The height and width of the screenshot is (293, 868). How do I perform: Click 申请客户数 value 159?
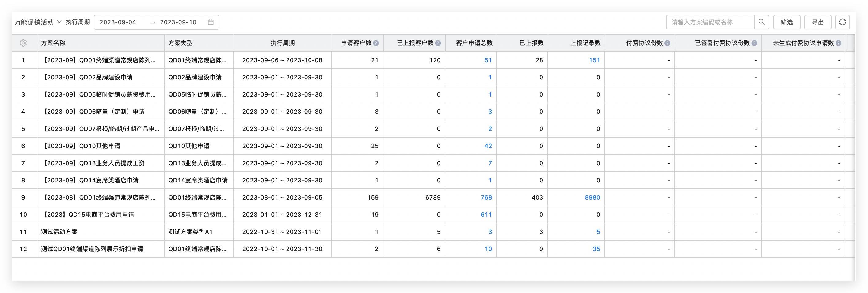[373, 197]
